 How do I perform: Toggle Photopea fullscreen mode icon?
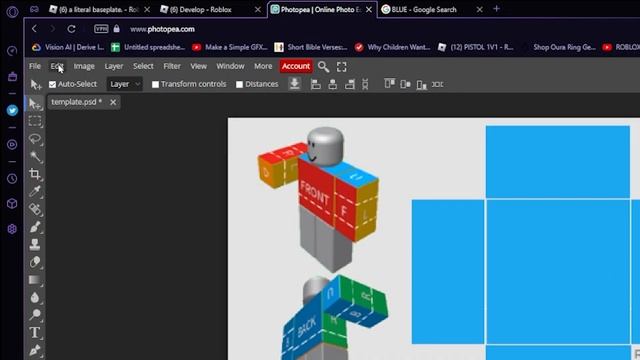pyautogui.click(x=342, y=67)
